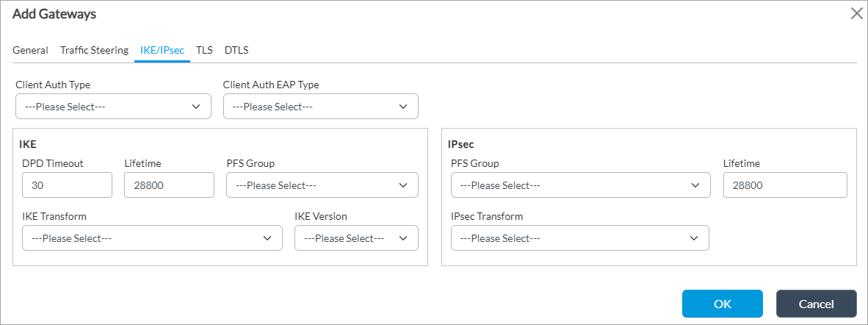Open the Client Auth EAP Type dropdown
This screenshot has height=325, width=868.
[x=320, y=107]
